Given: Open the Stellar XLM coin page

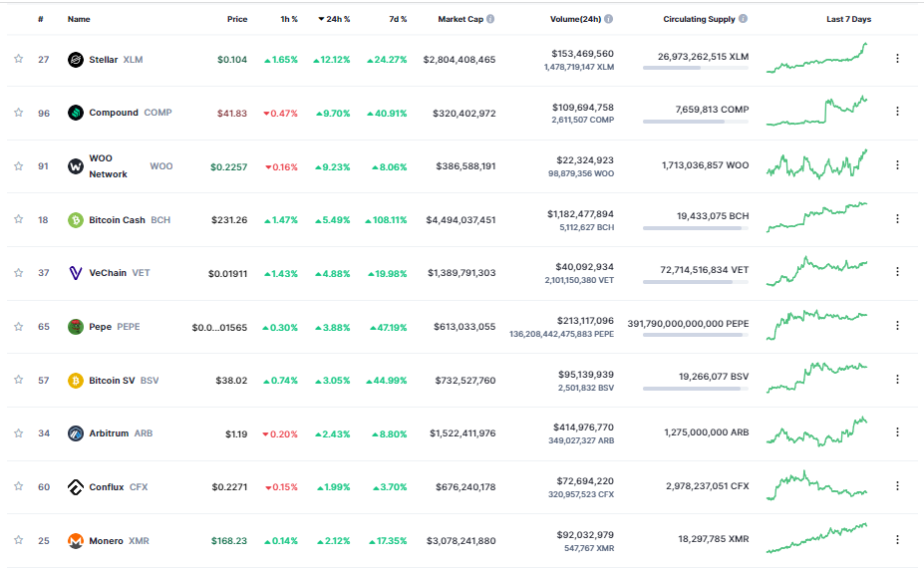Looking at the screenshot, I should pos(116,60).
